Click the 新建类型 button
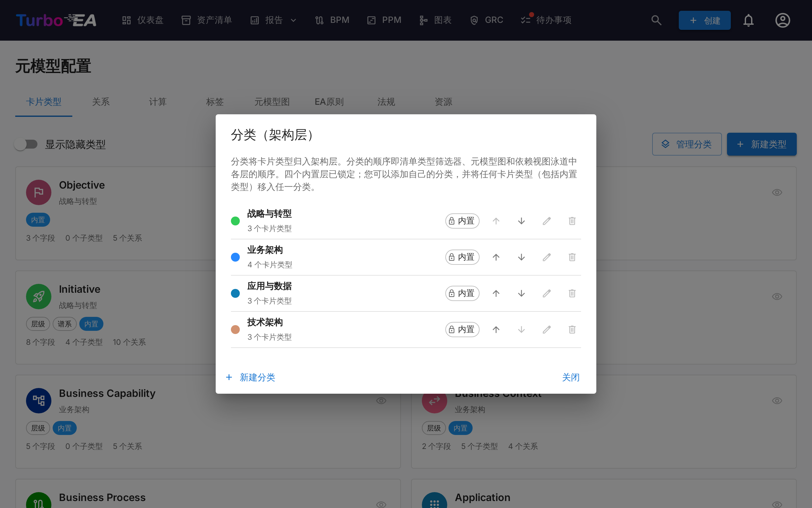 (x=762, y=144)
